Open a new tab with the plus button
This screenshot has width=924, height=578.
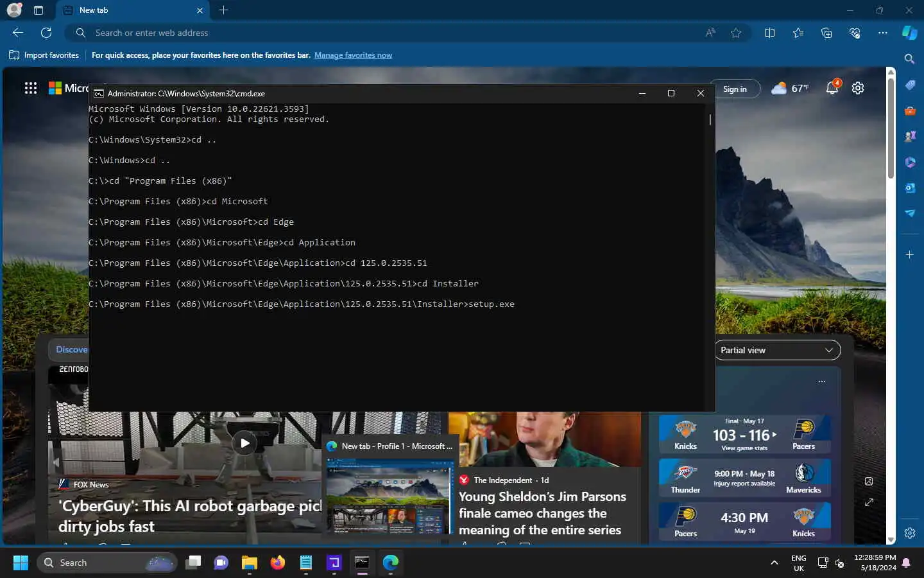point(223,10)
